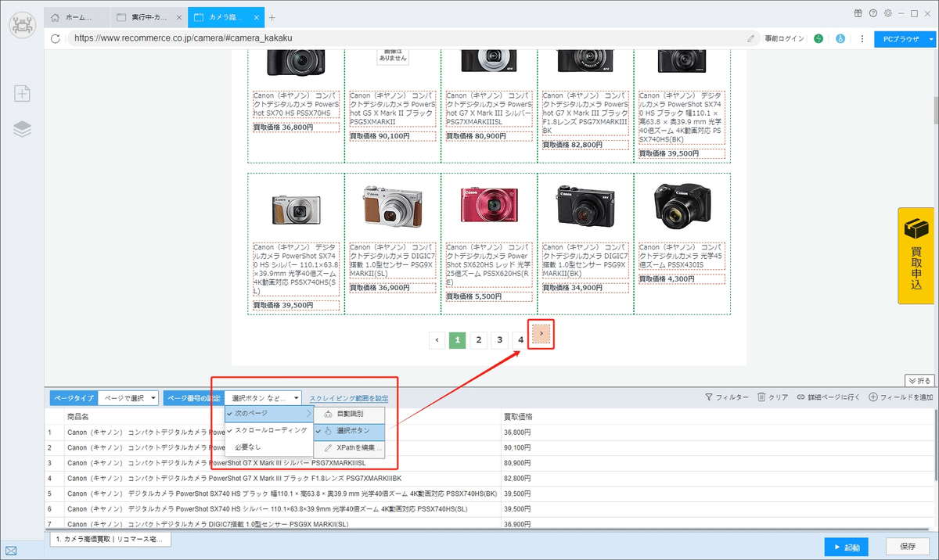Go to pagination page 4
This screenshot has width=939, height=560.
[520, 339]
